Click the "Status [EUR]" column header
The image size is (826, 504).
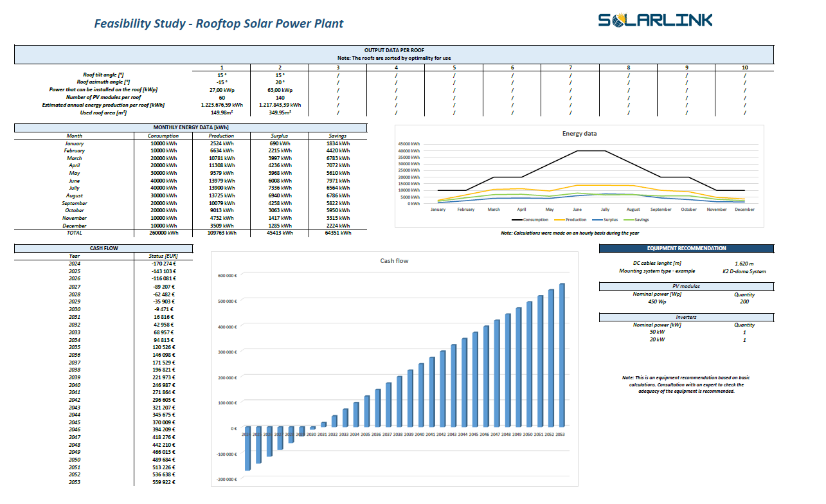[163, 256]
